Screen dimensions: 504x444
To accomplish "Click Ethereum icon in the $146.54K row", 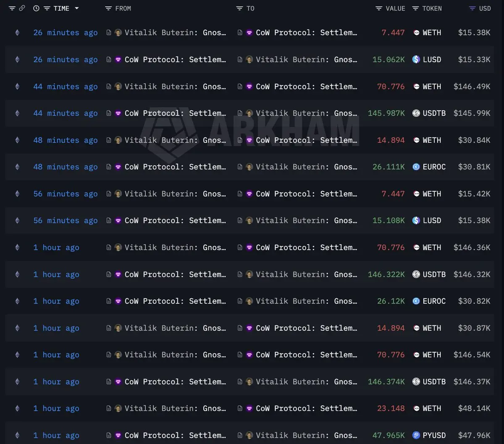I will [17, 355].
